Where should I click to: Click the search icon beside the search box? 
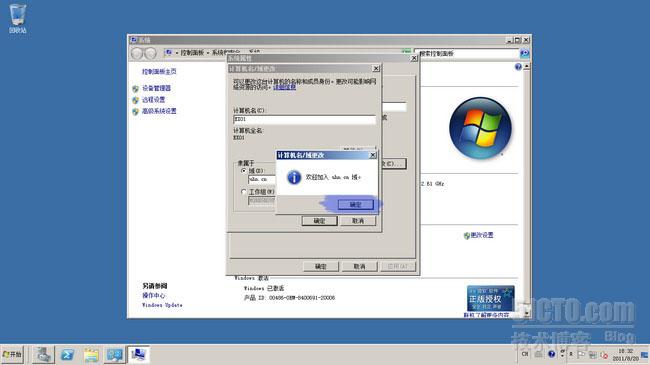pos(524,54)
